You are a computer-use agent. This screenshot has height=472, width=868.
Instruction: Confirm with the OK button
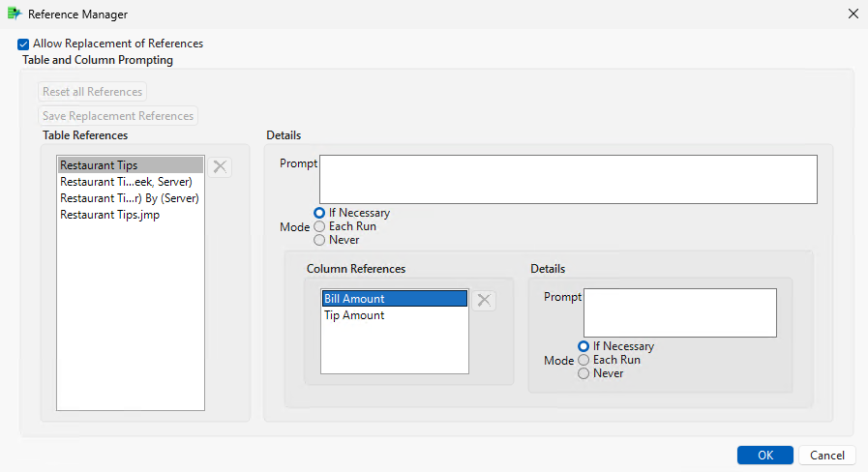[x=765, y=455]
